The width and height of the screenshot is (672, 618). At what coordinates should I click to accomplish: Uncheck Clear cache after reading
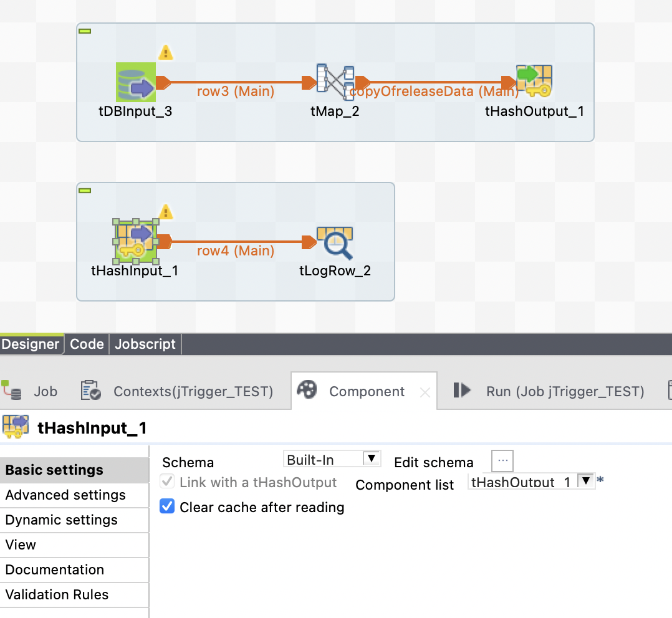pyautogui.click(x=166, y=507)
